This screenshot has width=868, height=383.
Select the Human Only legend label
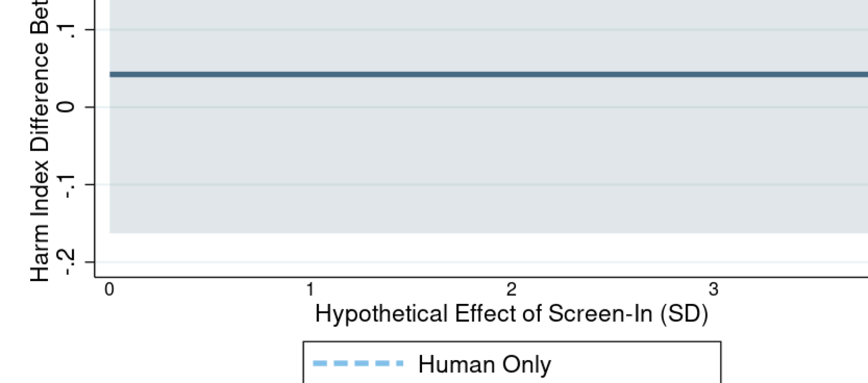(485, 365)
